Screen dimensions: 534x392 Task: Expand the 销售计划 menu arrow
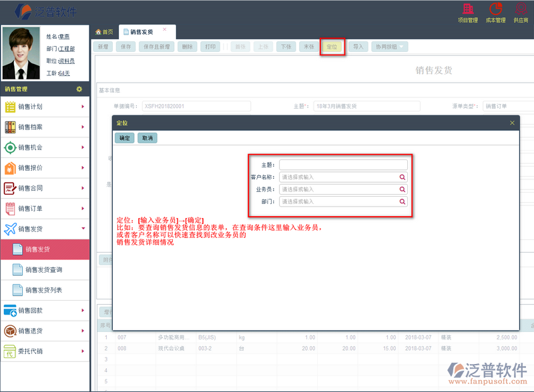pos(83,107)
